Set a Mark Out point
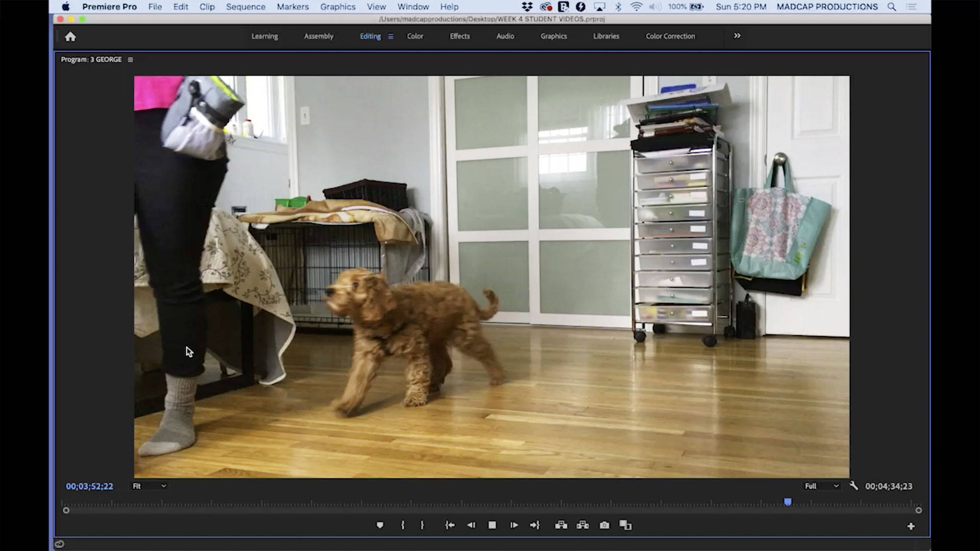 pyautogui.click(x=422, y=525)
